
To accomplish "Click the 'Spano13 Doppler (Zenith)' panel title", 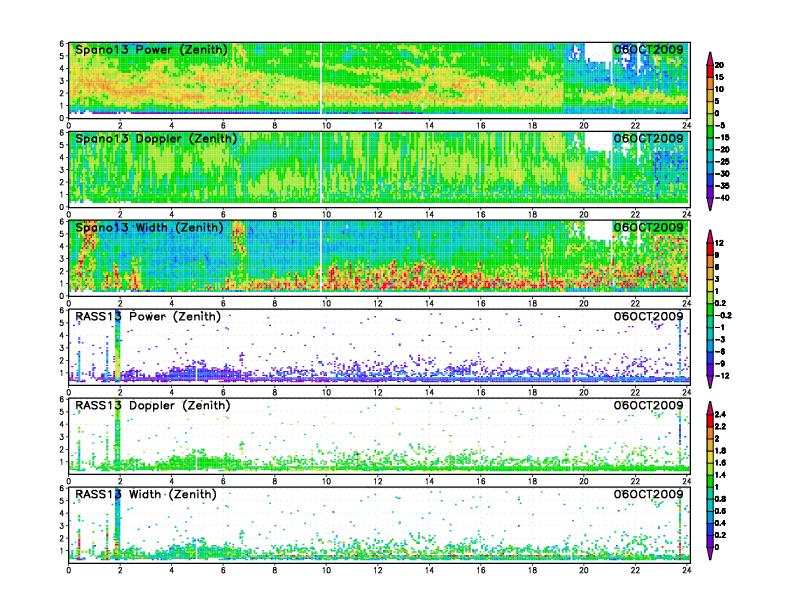I will 156,139.
